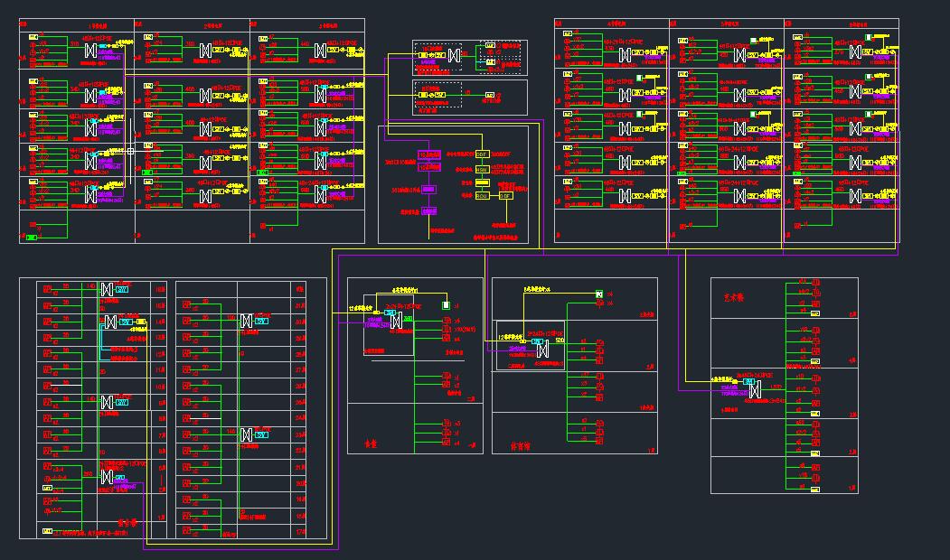Select the 艺术楼 building title text

click(x=731, y=297)
